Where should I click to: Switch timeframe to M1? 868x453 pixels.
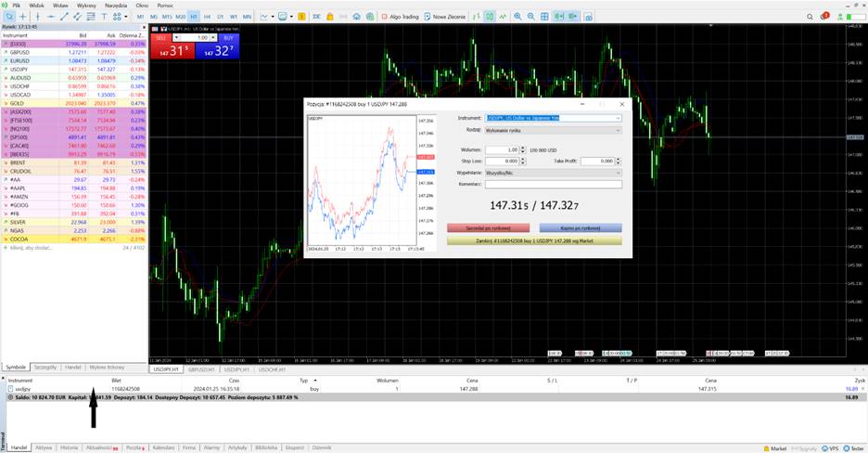(141, 17)
